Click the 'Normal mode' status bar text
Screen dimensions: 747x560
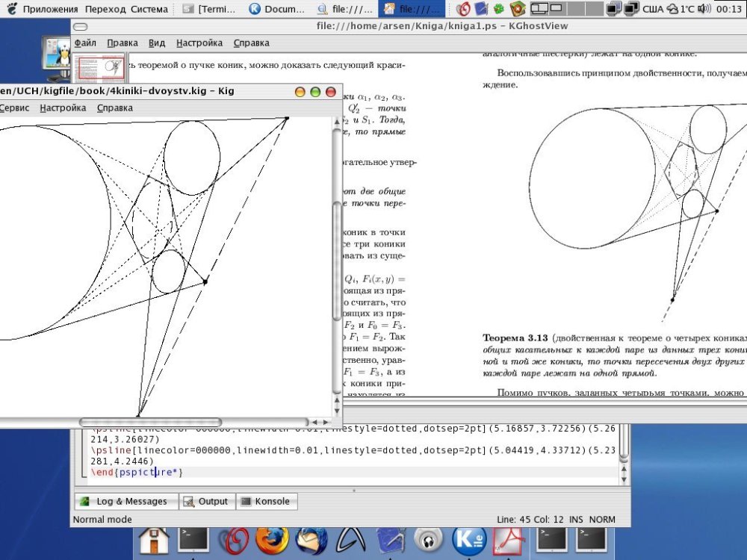point(102,520)
